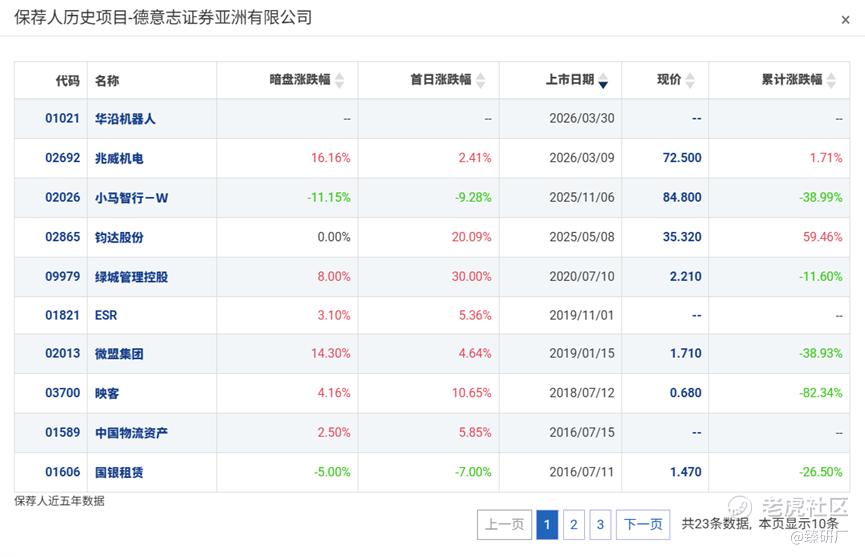The width and height of the screenshot is (865, 557).
Task: Open stock 映客
Action: click(107, 393)
